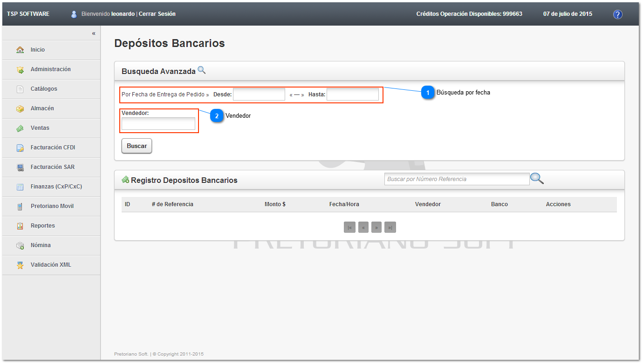Go to previous page of results

(x=363, y=227)
